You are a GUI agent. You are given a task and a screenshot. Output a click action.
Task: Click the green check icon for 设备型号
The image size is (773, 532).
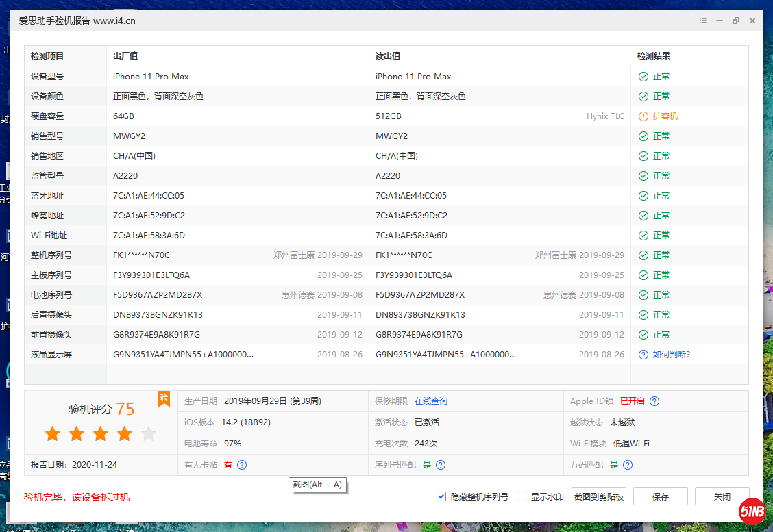click(x=643, y=77)
